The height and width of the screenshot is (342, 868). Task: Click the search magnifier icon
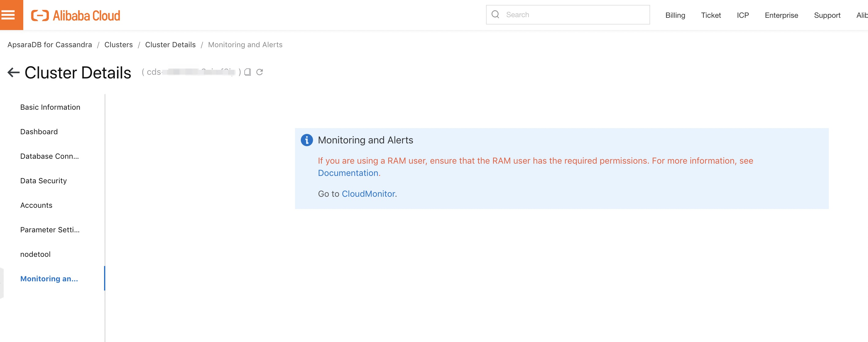click(x=495, y=14)
